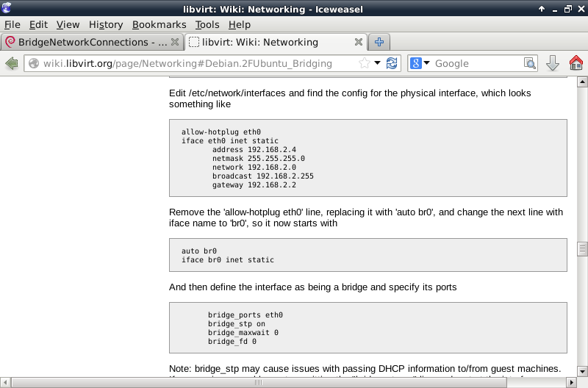Click the Back navigation arrow
Screen dimensions: 588x388
pyautogui.click(x=12, y=64)
